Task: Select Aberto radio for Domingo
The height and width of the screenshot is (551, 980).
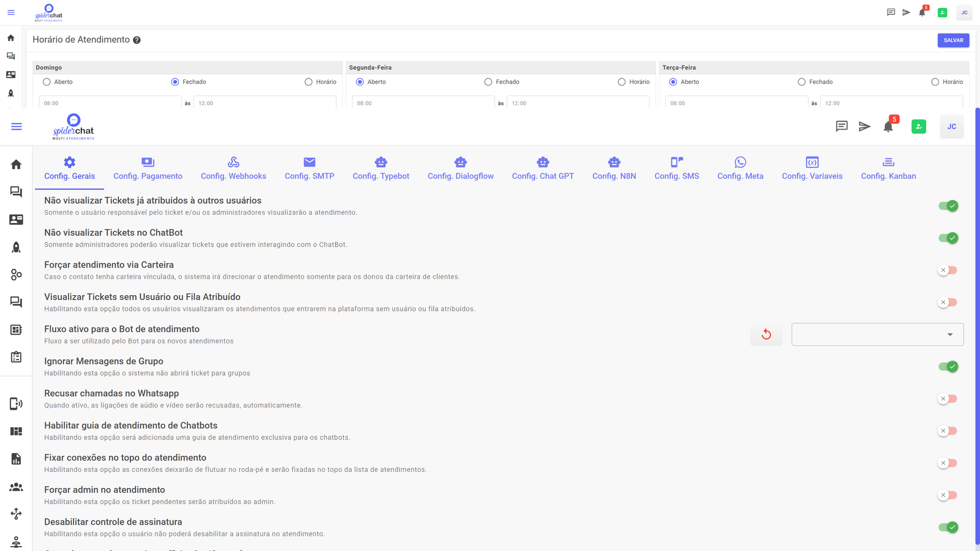Action: [47, 81]
